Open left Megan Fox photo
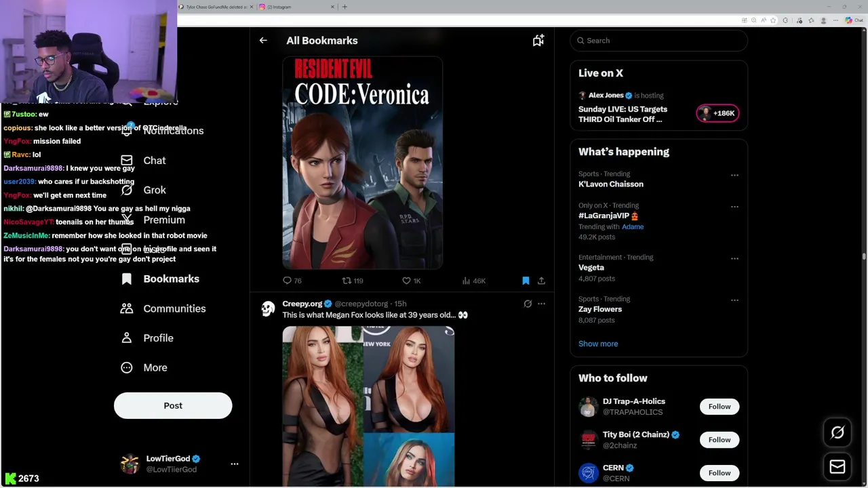868x488 pixels. point(323,407)
